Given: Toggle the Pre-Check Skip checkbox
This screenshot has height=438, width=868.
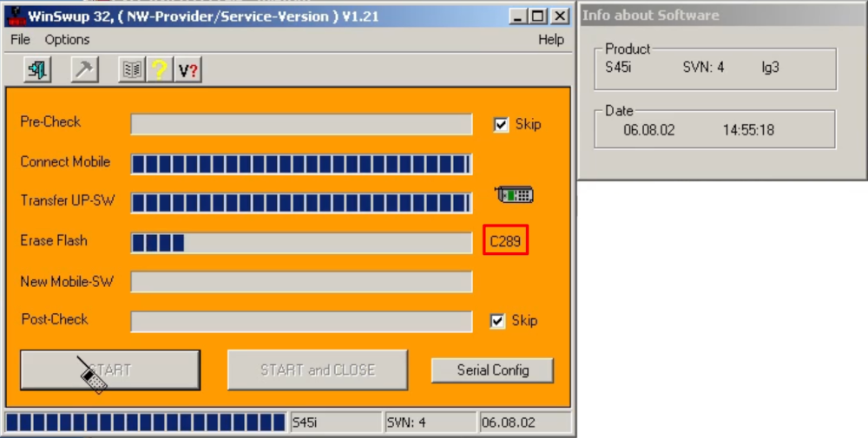Looking at the screenshot, I should (x=500, y=124).
